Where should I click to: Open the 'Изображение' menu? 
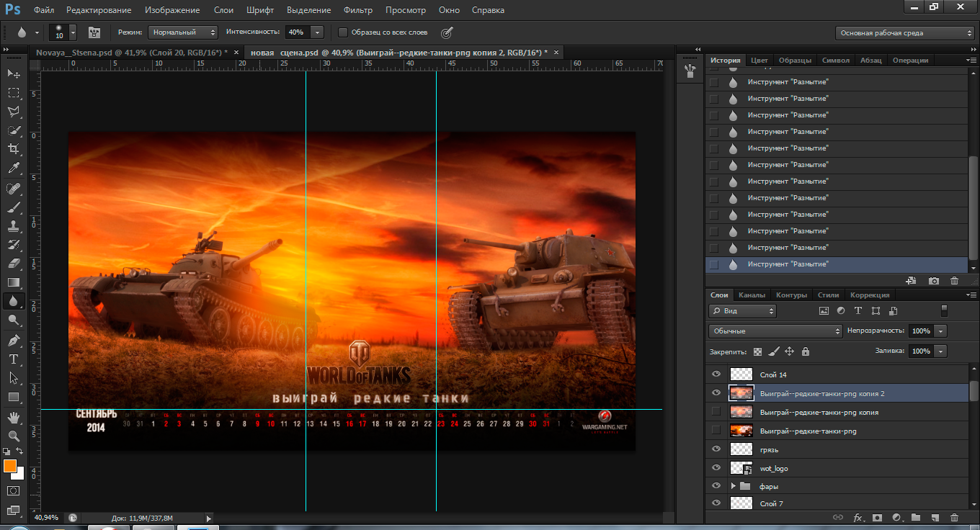tap(172, 10)
